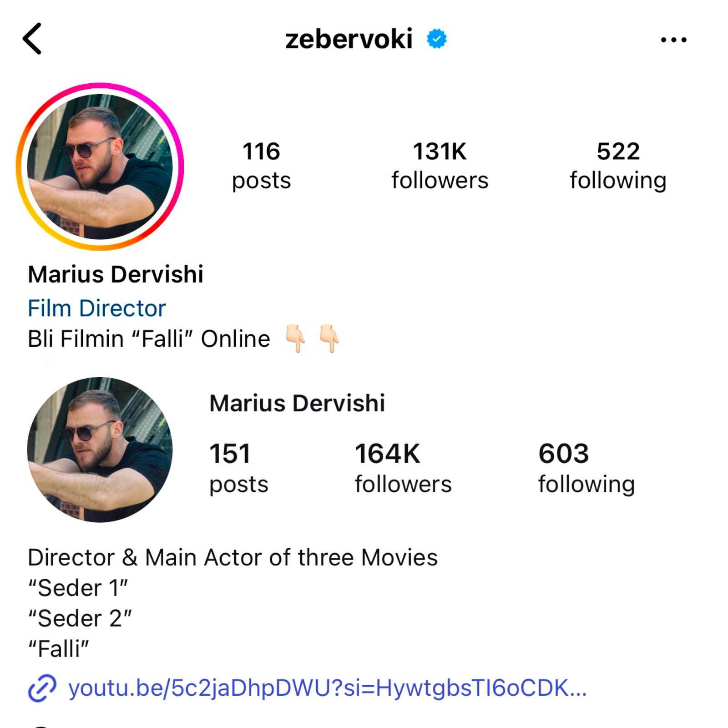The image size is (728, 728).
Task: Tap the 151 posts count
Action: 239,468
